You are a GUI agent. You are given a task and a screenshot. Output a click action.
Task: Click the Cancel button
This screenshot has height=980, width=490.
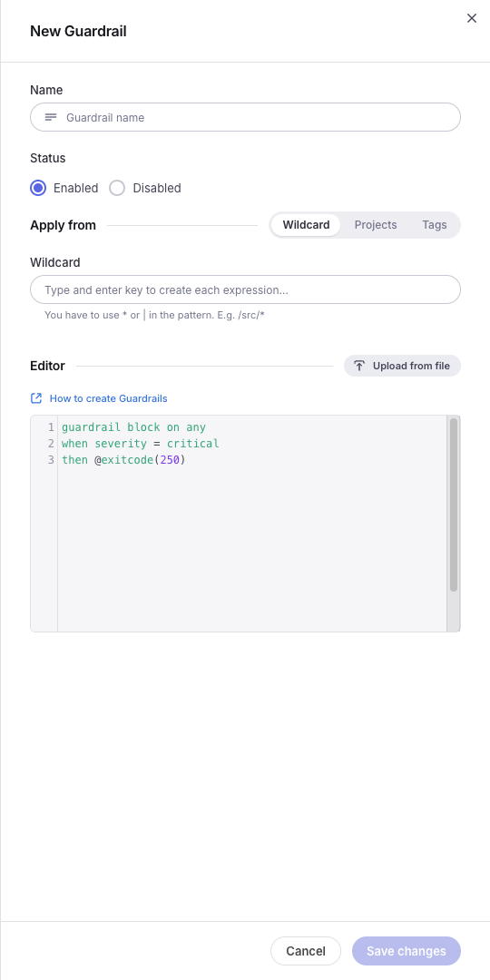[306, 951]
